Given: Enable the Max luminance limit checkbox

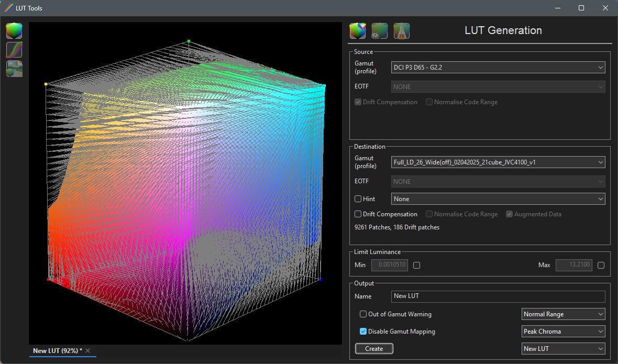Looking at the screenshot, I should 601,265.
